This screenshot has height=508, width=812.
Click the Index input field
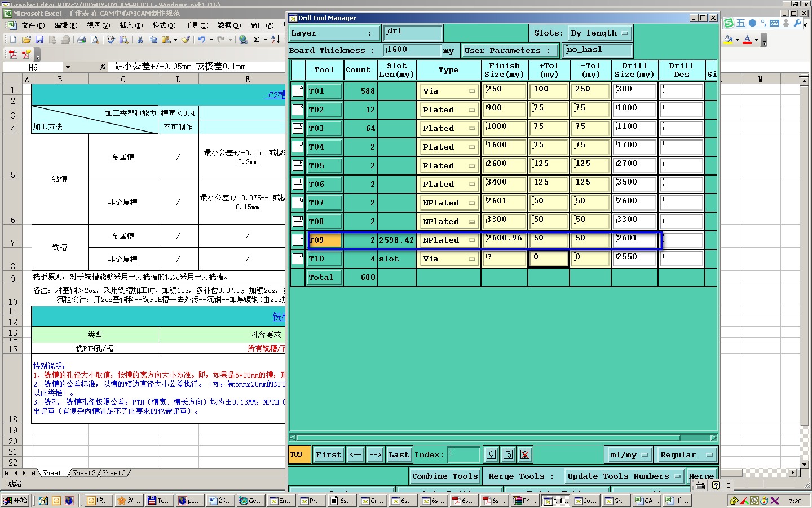pos(465,454)
